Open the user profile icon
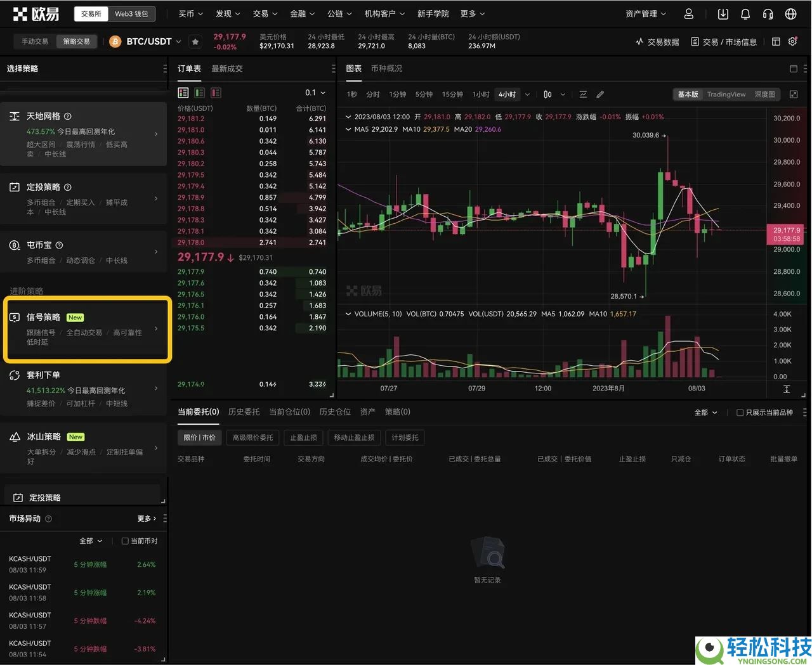This screenshot has height=665, width=812. tap(689, 14)
